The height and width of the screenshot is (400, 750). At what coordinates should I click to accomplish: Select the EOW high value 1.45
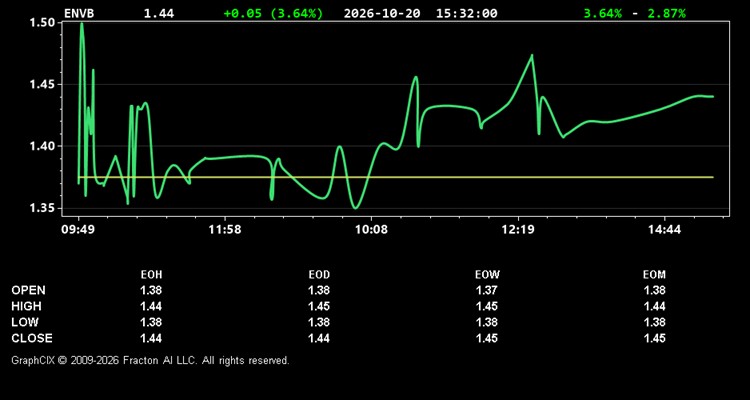(487, 306)
